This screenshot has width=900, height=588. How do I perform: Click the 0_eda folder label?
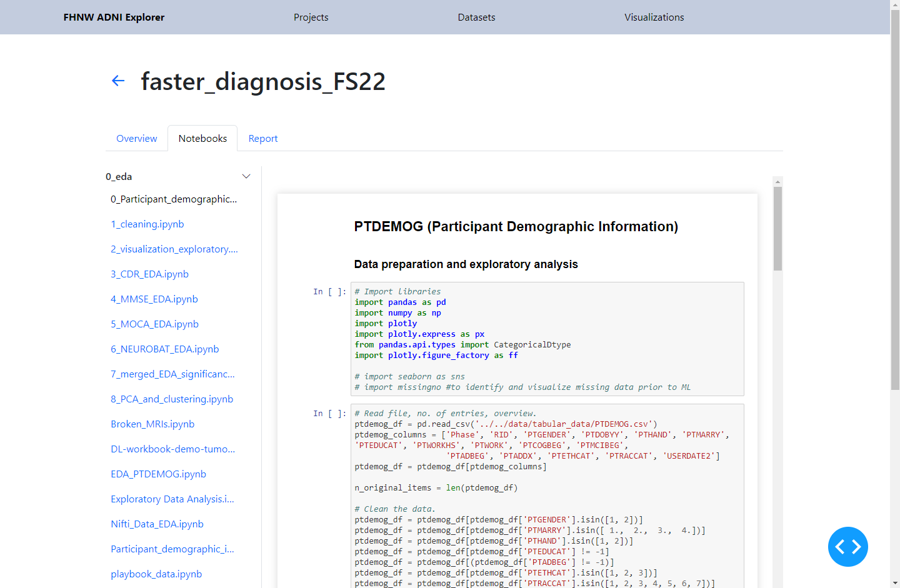point(119,176)
